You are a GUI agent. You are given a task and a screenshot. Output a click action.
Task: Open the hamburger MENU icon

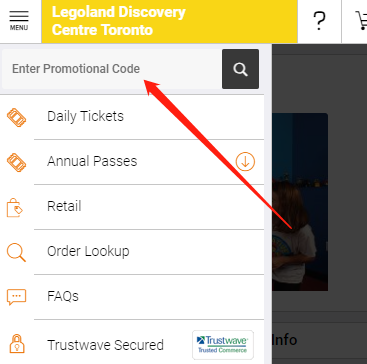click(x=19, y=21)
